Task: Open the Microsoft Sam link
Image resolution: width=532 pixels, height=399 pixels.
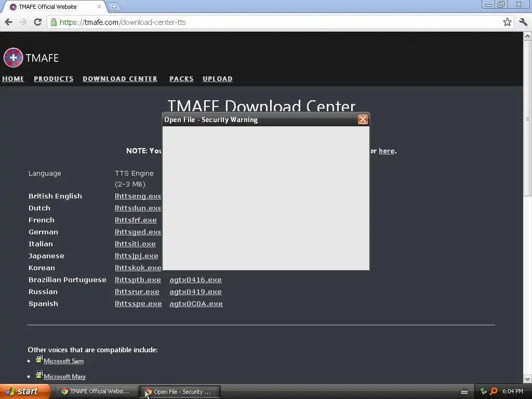Action: 63,361
